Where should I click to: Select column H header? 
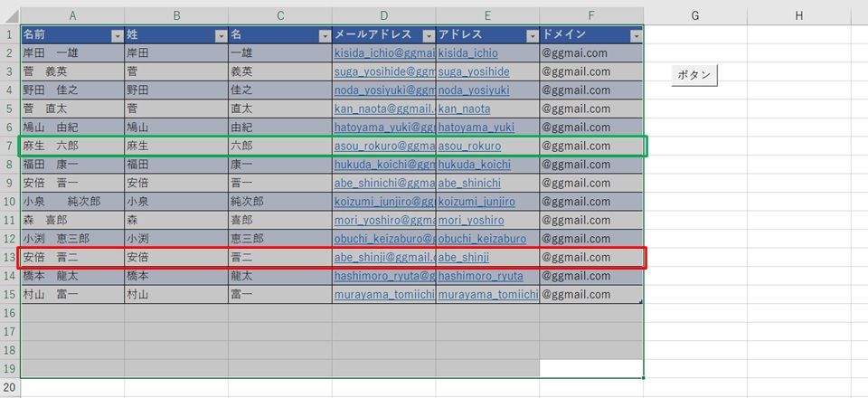click(x=799, y=16)
